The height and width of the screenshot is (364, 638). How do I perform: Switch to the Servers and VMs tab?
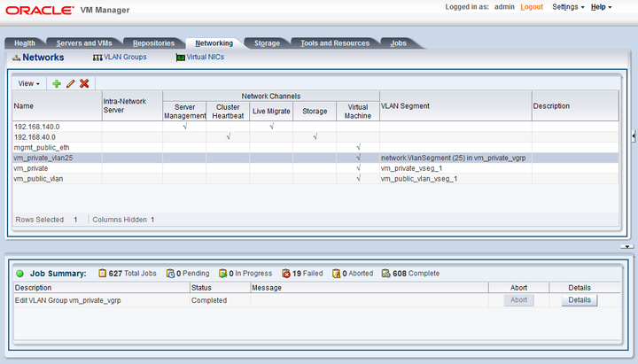tap(84, 43)
